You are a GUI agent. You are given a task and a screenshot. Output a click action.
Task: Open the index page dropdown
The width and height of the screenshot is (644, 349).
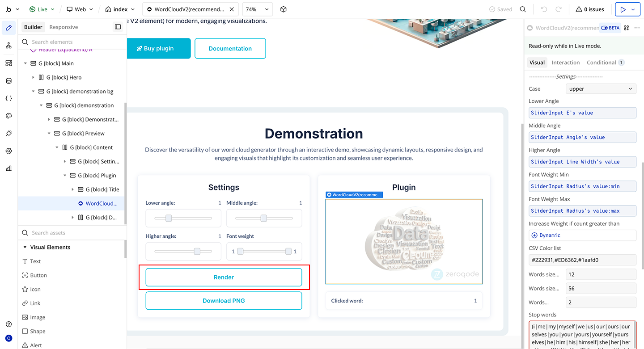click(120, 9)
